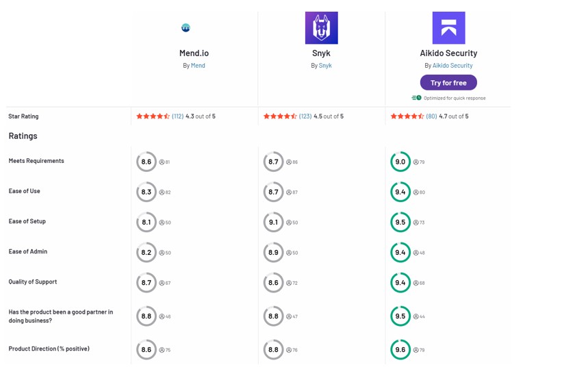Click Aikido's Product Direction 9.6 circle
The height and width of the screenshot is (378, 588).
point(400,349)
